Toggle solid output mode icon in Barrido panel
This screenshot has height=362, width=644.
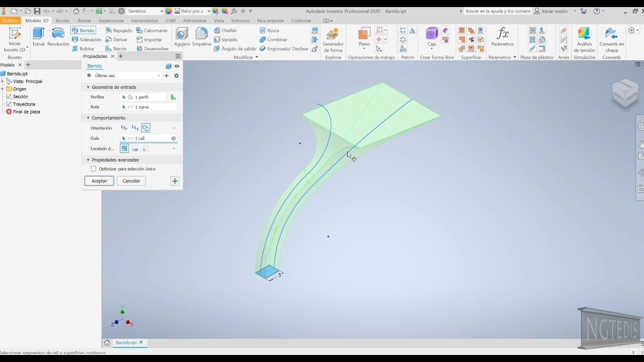pos(169,66)
